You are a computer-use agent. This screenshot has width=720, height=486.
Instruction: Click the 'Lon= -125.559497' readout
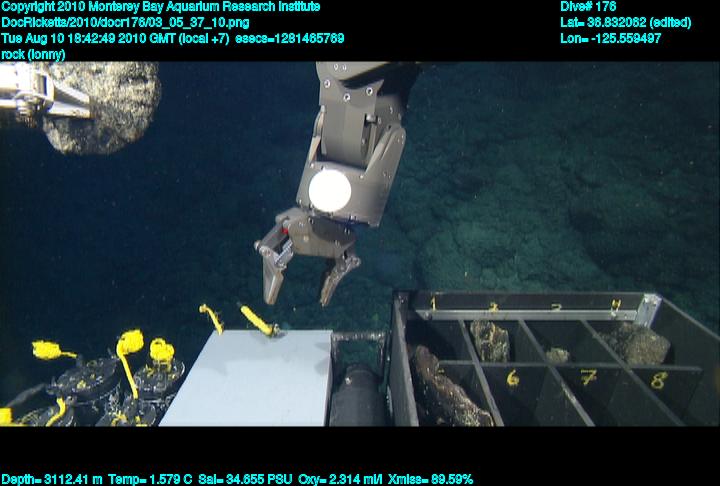point(610,38)
